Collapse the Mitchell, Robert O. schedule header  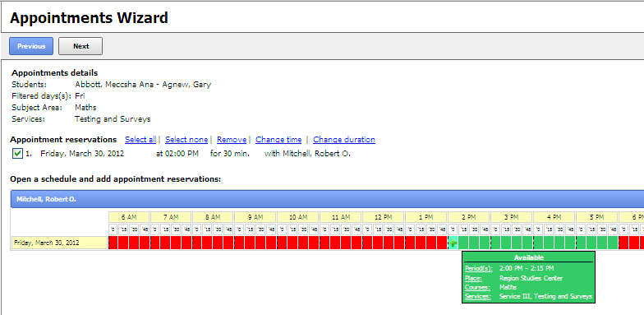click(x=327, y=199)
